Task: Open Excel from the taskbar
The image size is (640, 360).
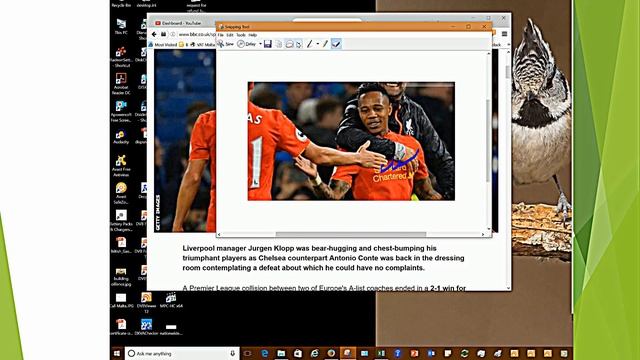Action: pos(381,353)
